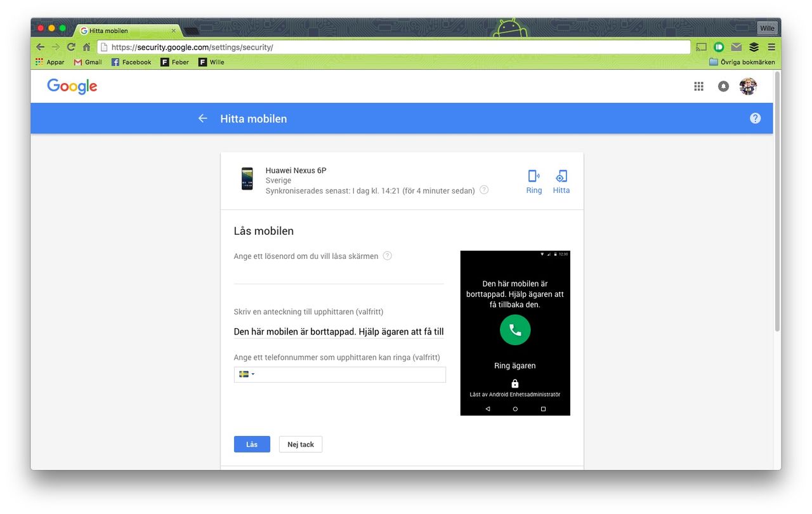Click the mail notifier extension icon

[735, 46]
